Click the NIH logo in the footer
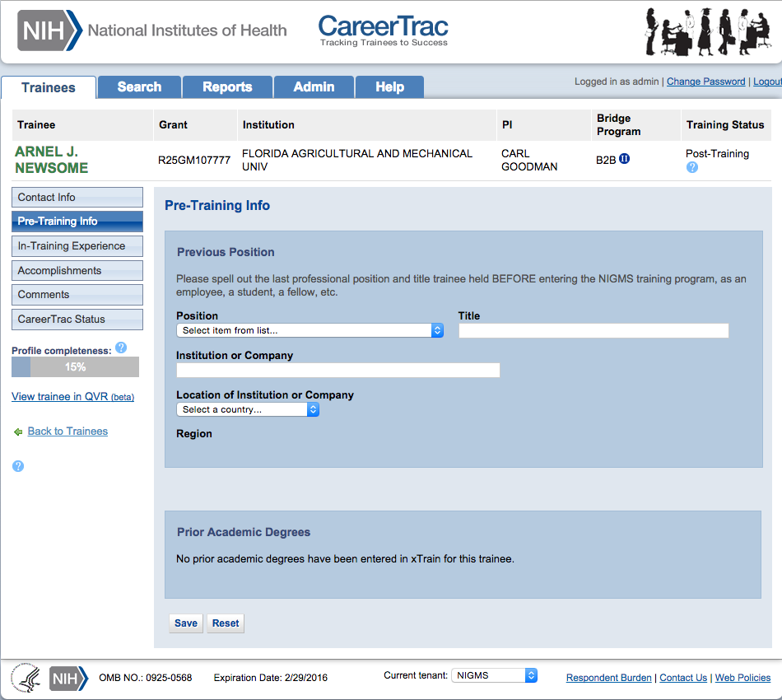This screenshot has height=700, width=782. (69, 679)
